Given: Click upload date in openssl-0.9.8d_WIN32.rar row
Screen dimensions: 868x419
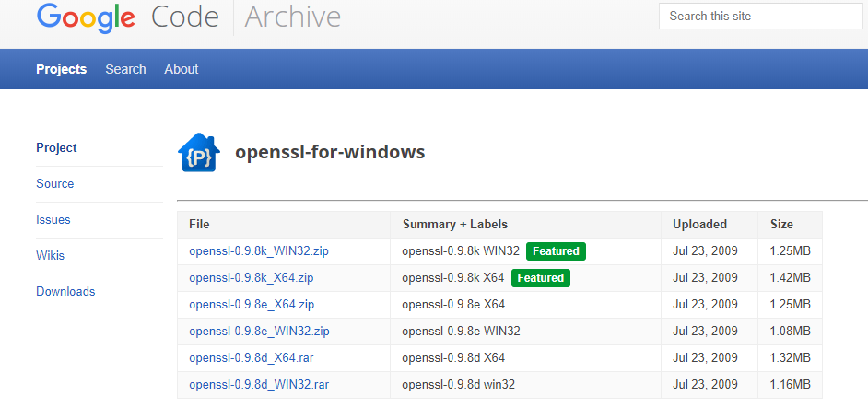Looking at the screenshot, I should click(x=705, y=384).
